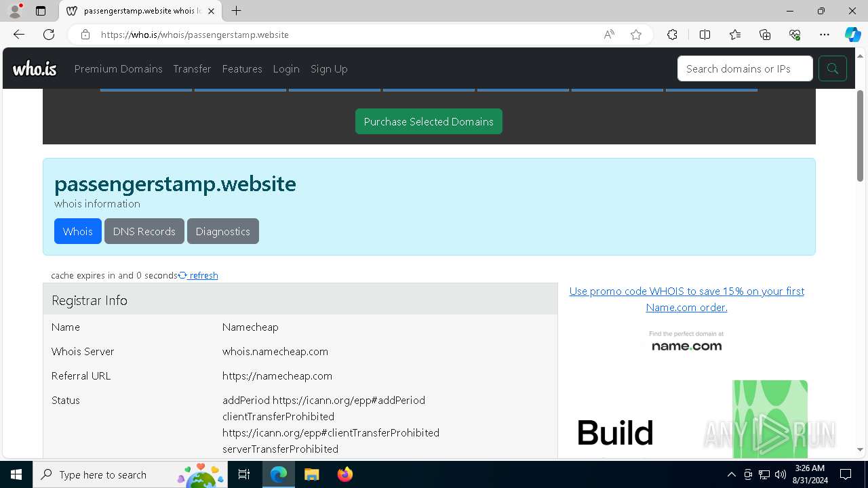Open Collections panel
Viewport: 868px width, 488px height.
[x=765, y=35]
